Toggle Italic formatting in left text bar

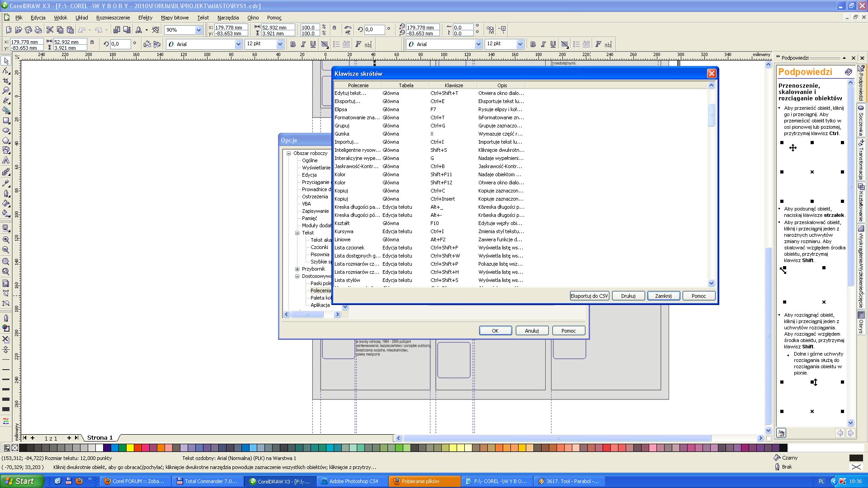303,44
